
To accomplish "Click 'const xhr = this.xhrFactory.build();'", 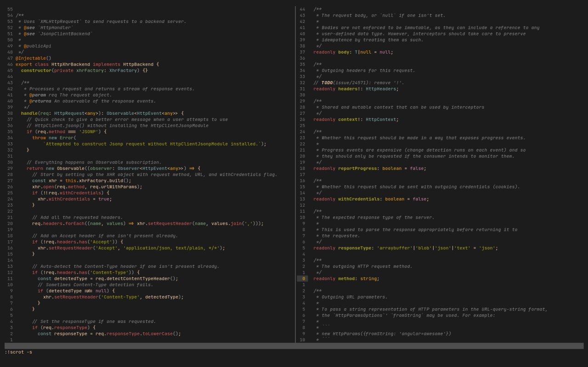I will click(82, 181).
